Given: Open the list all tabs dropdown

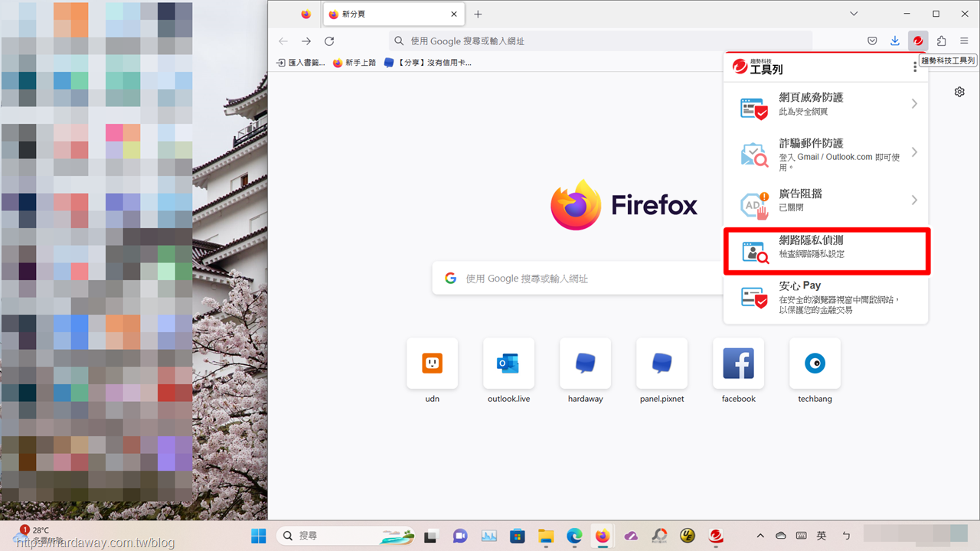Looking at the screenshot, I should (854, 14).
